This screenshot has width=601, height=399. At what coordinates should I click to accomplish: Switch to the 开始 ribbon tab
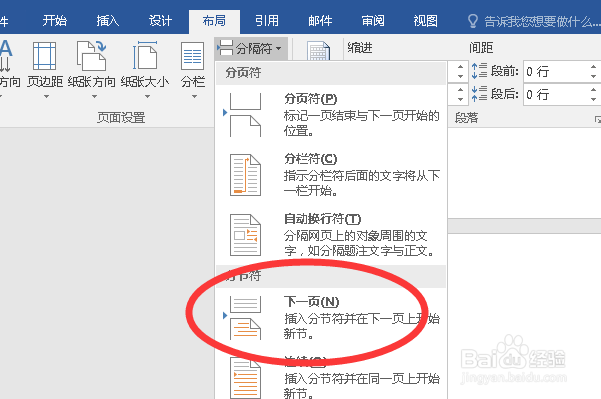(x=54, y=21)
